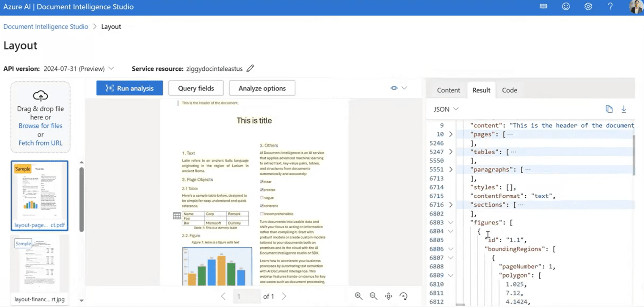Switch to the Content tab

click(x=448, y=90)
